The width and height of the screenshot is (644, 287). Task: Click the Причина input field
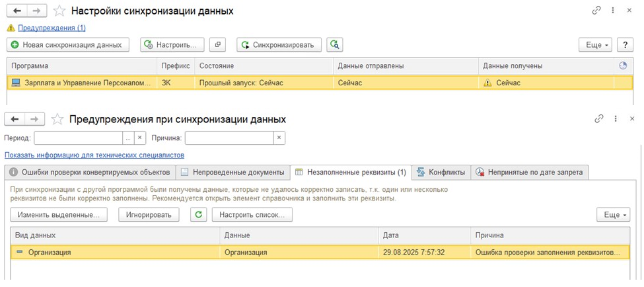229,138
